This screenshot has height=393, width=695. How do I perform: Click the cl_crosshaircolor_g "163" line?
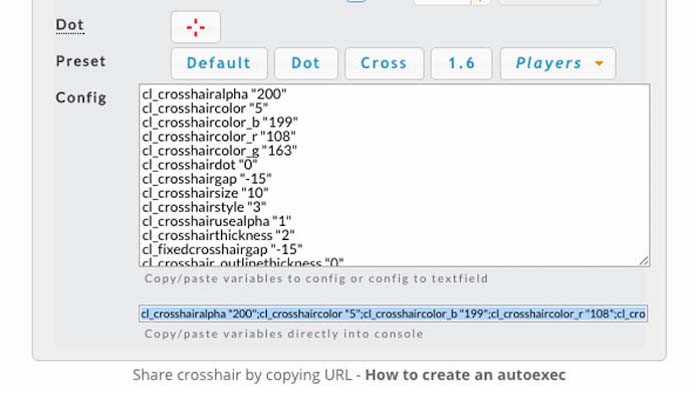click(219, 151)
